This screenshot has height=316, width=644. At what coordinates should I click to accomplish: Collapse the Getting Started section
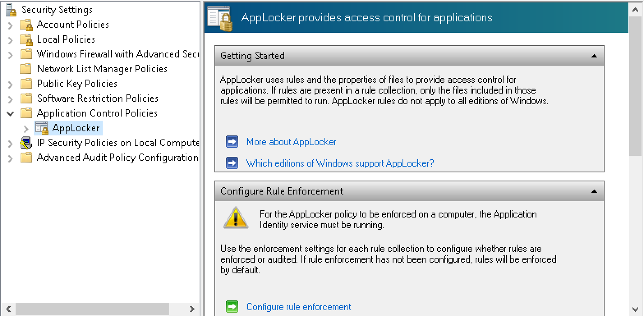pos(594,56)
